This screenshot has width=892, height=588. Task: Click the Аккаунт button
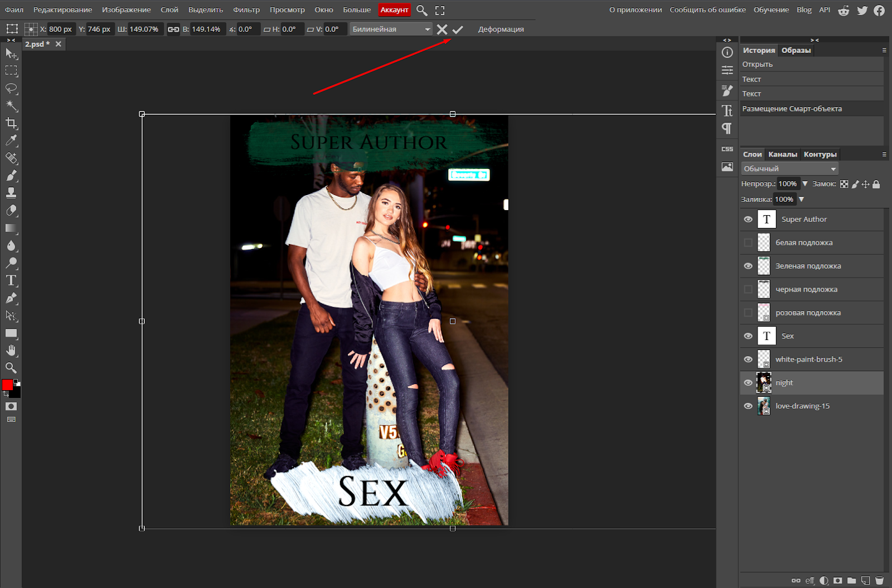pyautogui.click(x=394, y=10)
